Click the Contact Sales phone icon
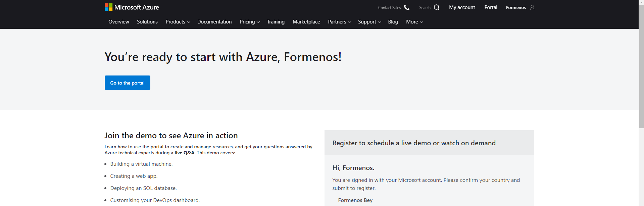 [x=407, y=7]
